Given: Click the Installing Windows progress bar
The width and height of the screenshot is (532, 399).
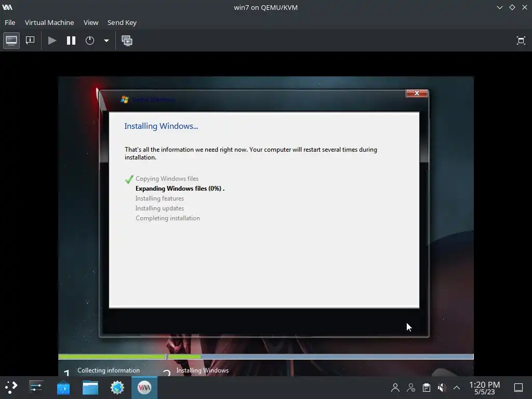Looking at the screenshot, I should tap(320, 356).
